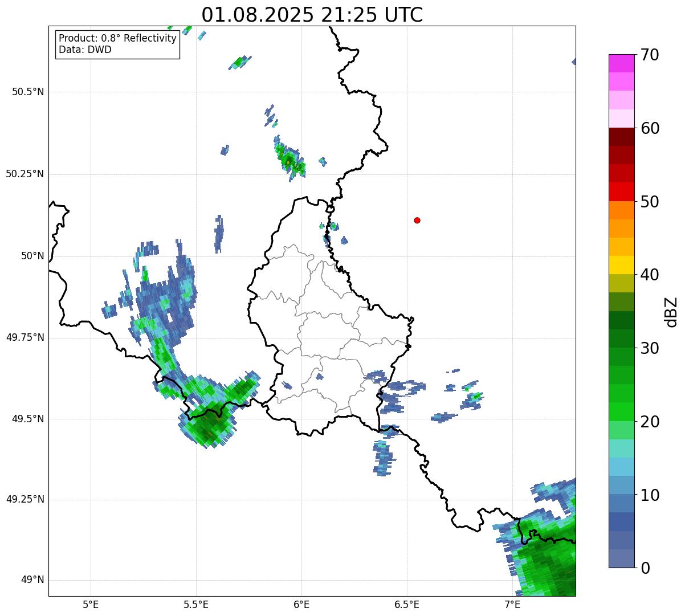
Task: Click the bright red colorbar segment above 50
Action: point(621,192)
